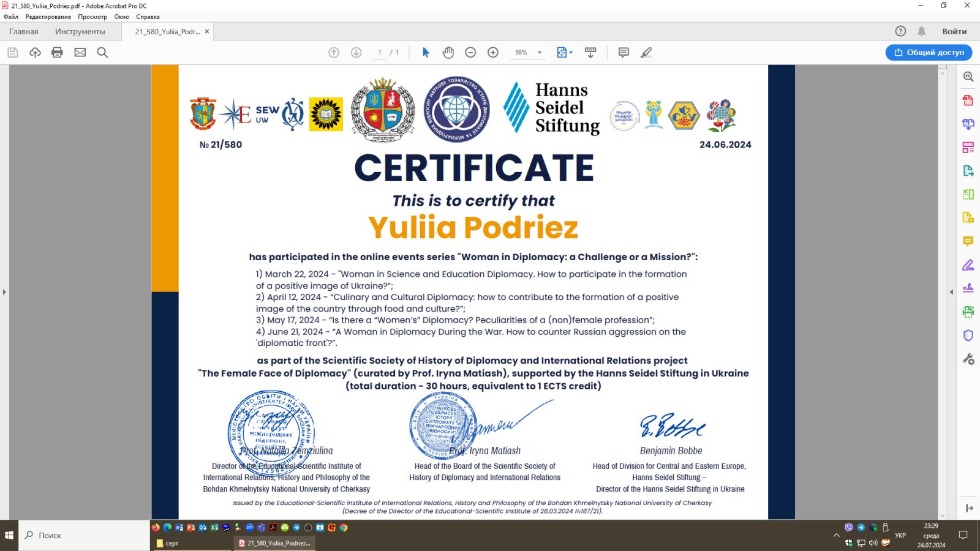
Task: Add a sticky note comment
Action: click(624, 53)
